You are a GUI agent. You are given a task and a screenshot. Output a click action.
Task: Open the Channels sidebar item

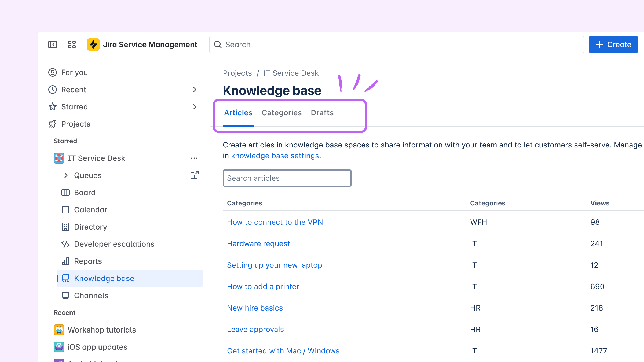pyautogui.click(x=91, y=295)
